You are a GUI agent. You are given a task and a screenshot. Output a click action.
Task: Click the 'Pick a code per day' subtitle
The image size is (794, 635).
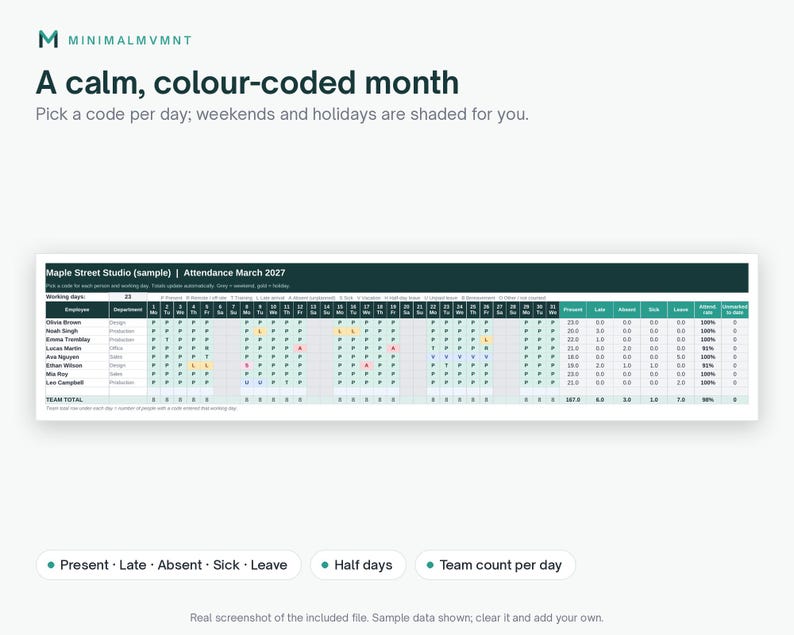282,114
